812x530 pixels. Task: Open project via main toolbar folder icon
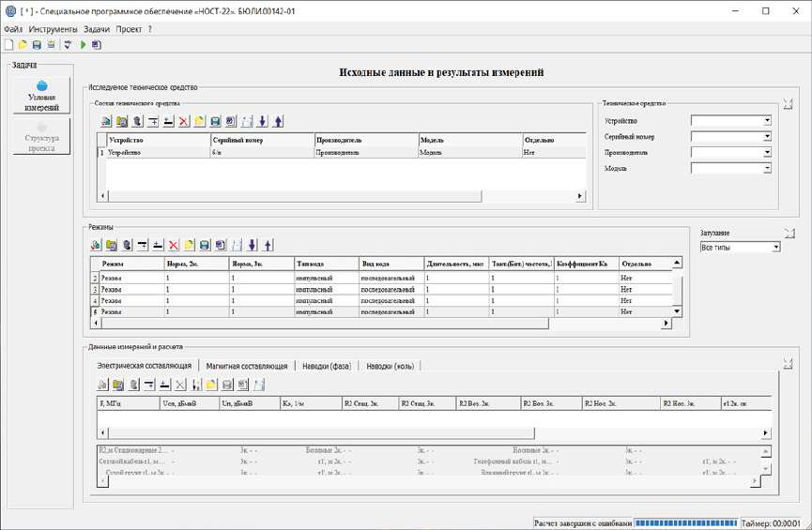[x=23, y=45]
